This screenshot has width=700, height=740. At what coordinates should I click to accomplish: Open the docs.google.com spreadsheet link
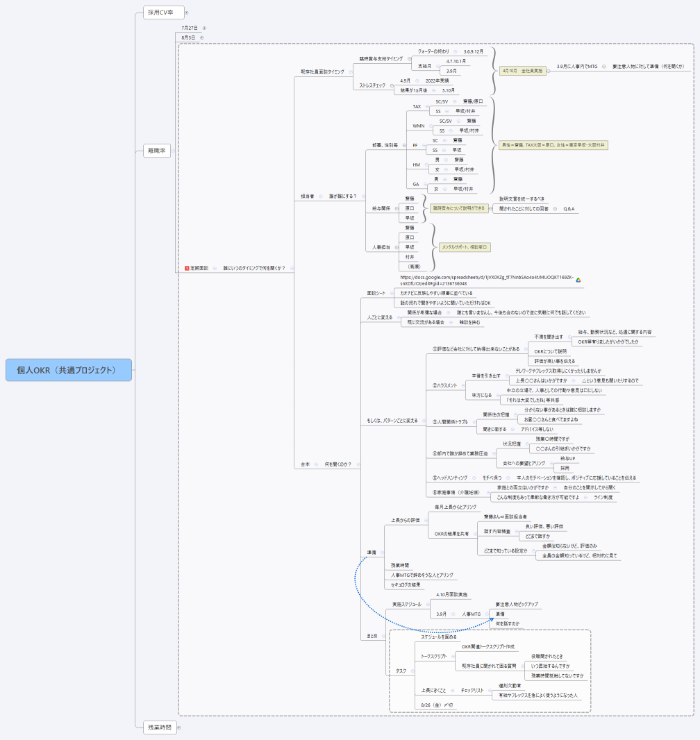487,280
